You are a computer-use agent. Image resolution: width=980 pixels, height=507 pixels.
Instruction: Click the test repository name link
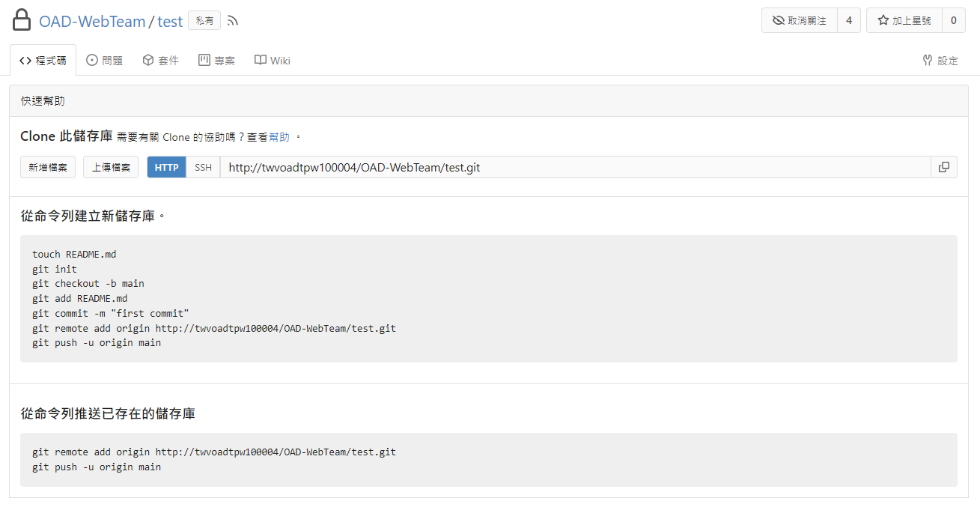[x=170, y=21]
